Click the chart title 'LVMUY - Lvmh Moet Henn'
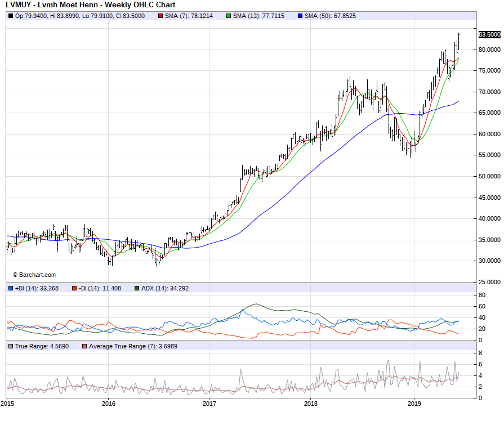Image resolution: width=504 pixels, height=421 pixels. 51,5
